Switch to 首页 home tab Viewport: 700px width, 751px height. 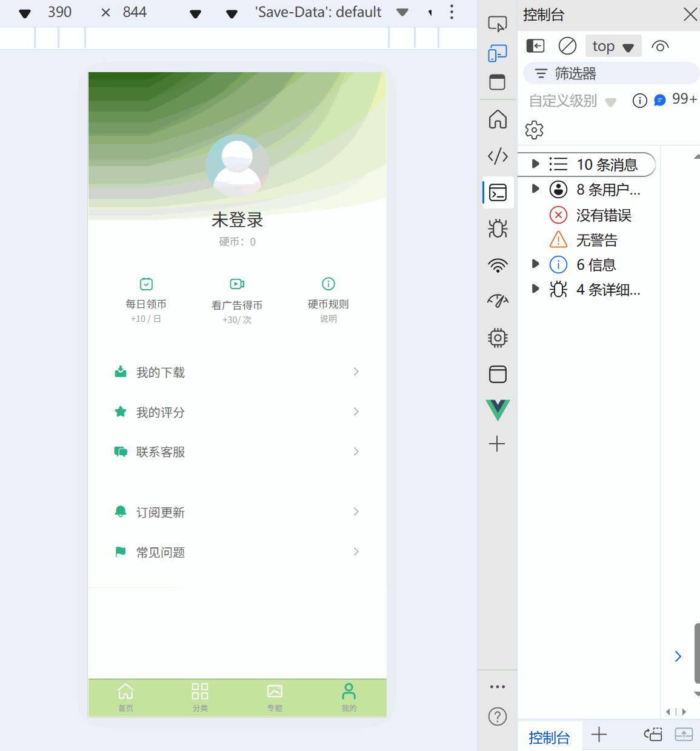coord(125,698)
